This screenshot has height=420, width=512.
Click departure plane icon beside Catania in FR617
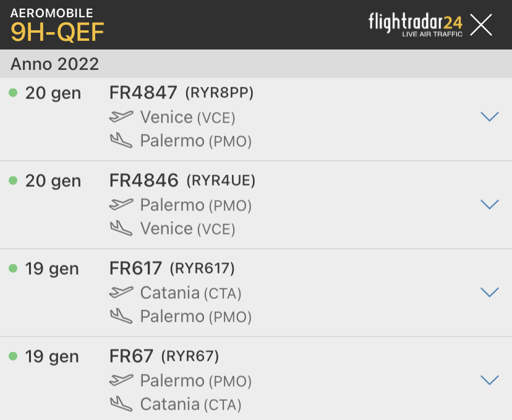tap(121, 292)
